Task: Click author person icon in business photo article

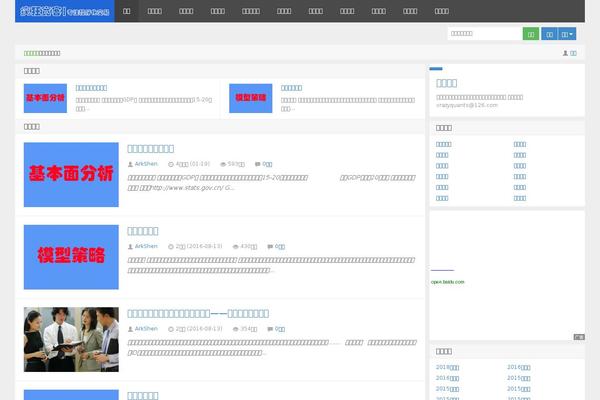Action: coord(130,329)
